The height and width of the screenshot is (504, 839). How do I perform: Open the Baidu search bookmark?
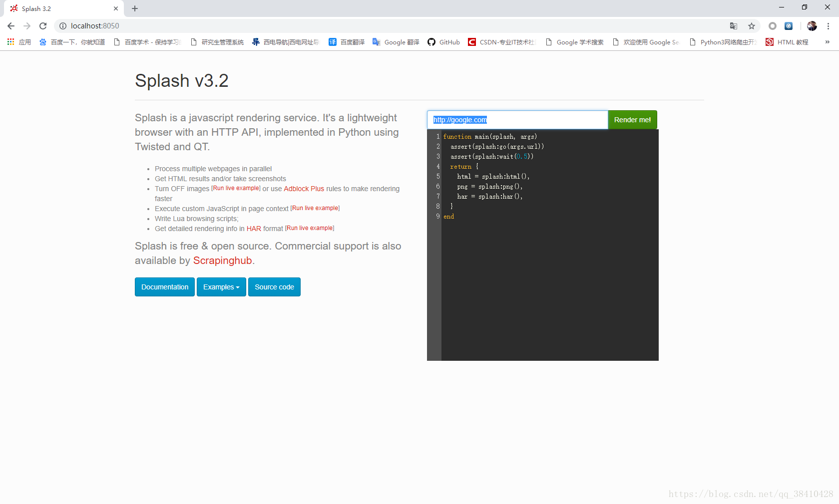click(x=72, y=42)
